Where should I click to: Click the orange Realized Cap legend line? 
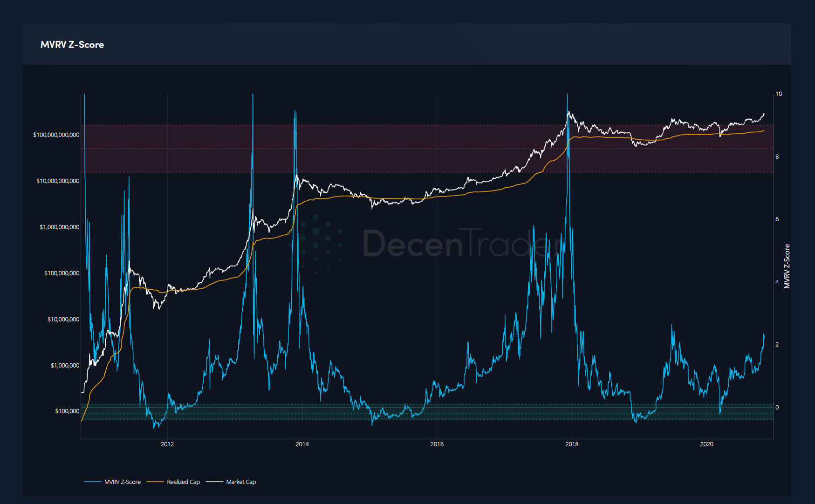coord(155,482)
